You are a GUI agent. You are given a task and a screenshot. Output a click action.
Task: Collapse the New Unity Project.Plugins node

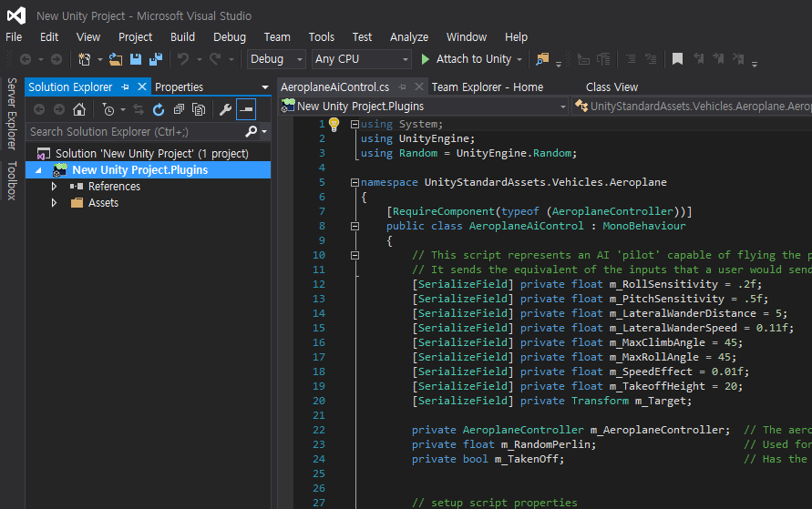[39, 170]
